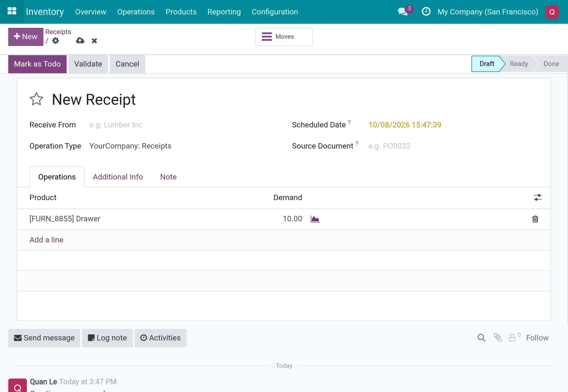Open the attachments paperclip icon
The height and width of the screenshot is (392, 568).
pyautogui.click(x=498, y=338)
